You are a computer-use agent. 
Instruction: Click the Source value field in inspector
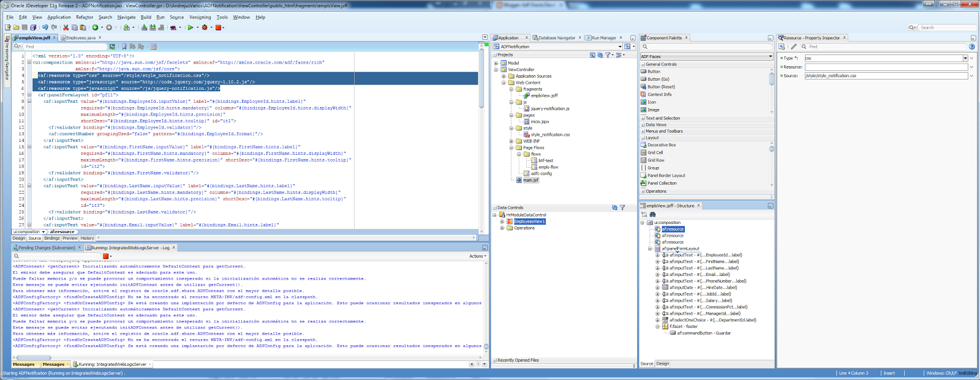coord(886,76)
